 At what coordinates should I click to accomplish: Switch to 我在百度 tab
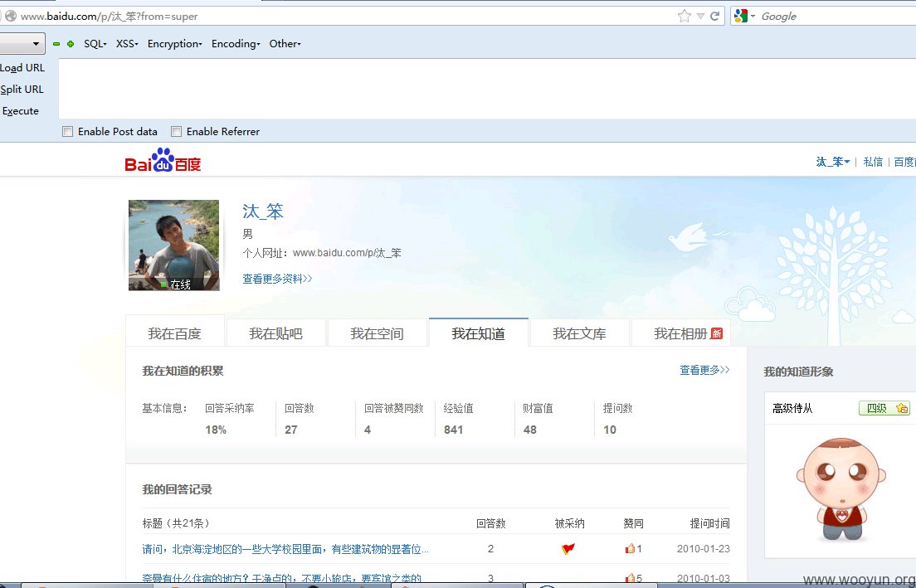click(x=175, y=333)
